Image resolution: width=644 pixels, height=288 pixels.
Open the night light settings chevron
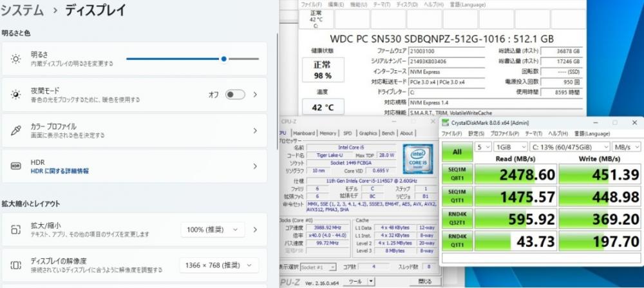pos(255,95)
